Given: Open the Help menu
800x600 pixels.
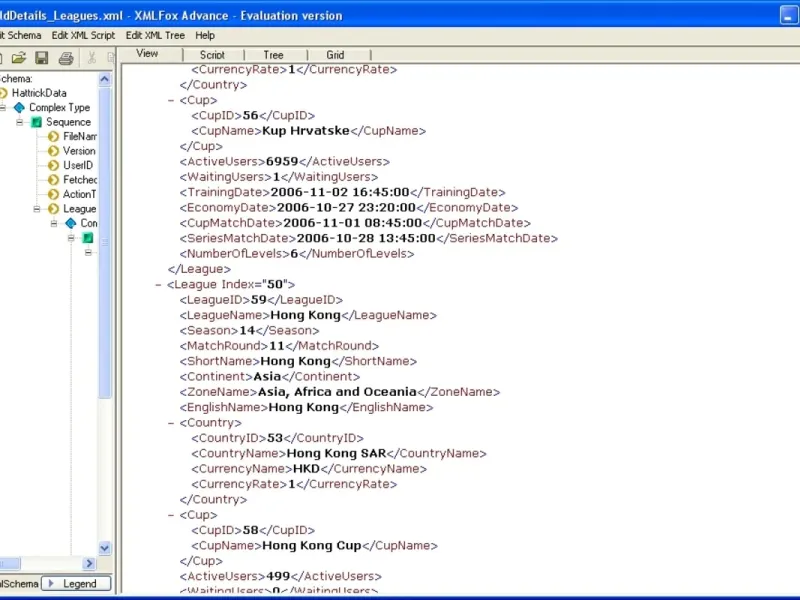Looking at the screenshot, I should (205, 35).
